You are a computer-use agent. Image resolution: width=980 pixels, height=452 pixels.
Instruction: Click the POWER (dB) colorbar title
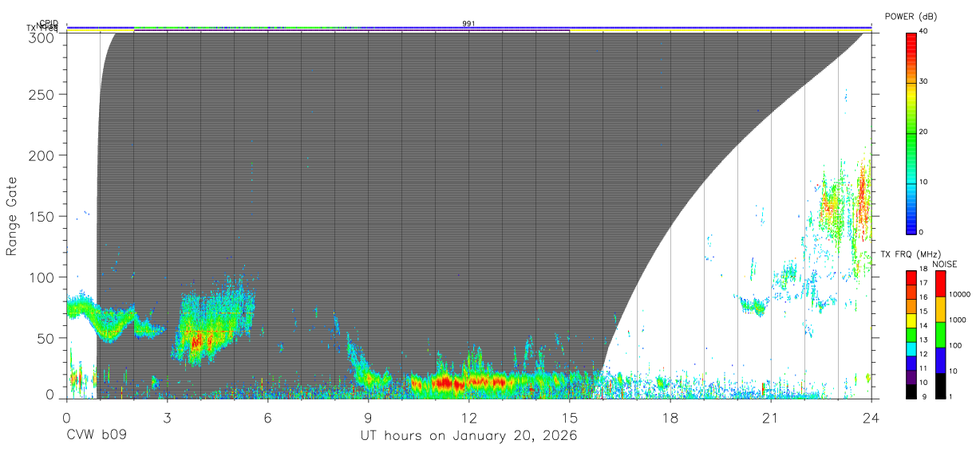pyautogui.click(x=911, y=16)
